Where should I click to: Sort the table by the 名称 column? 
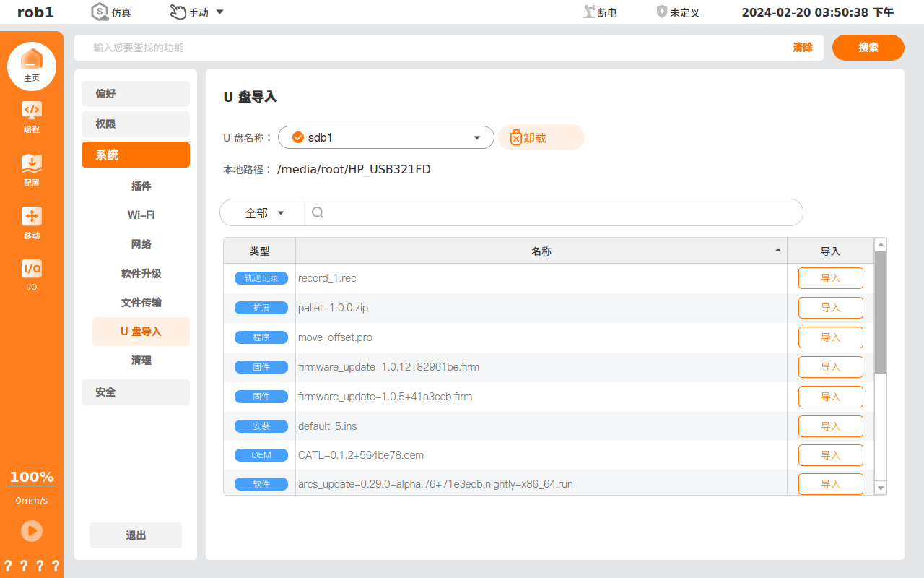click(x=541, y=251)
